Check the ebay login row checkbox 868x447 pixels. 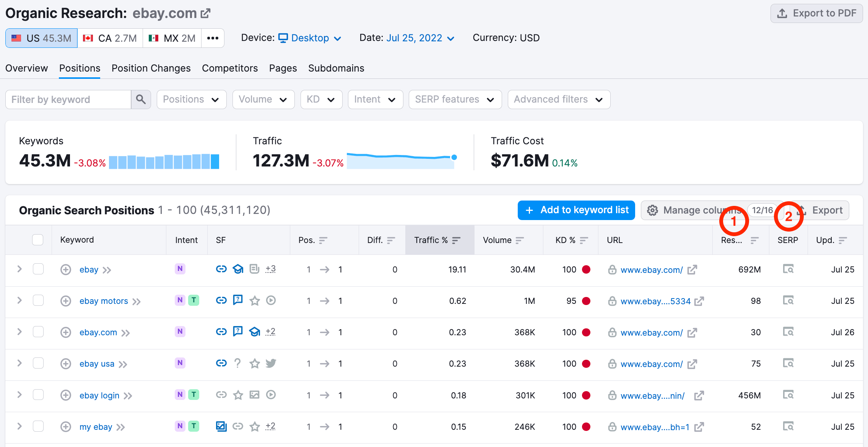(38, 395)
